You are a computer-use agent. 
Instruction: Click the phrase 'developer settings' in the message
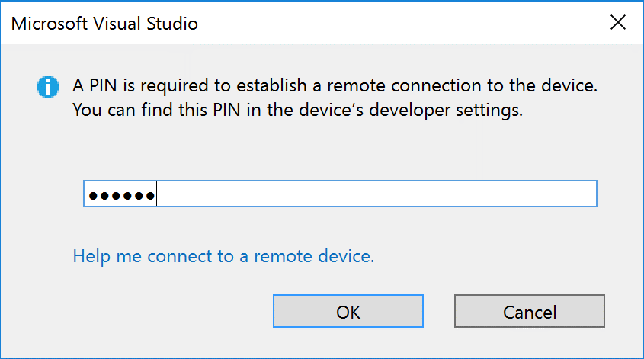pyautogui.click(x=446, y=110)
